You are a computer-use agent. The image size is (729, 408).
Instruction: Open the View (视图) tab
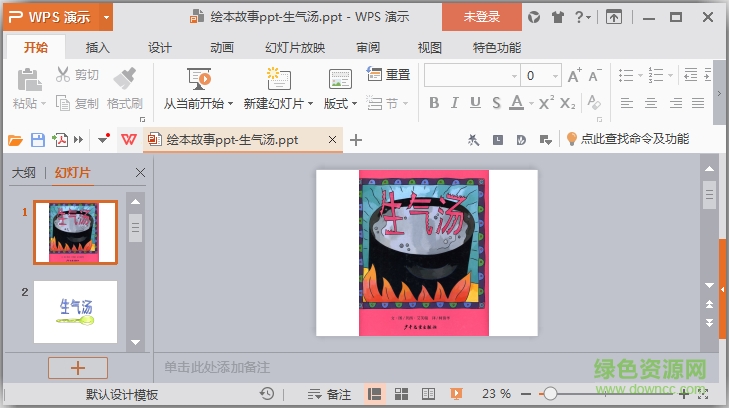(430, 47)
